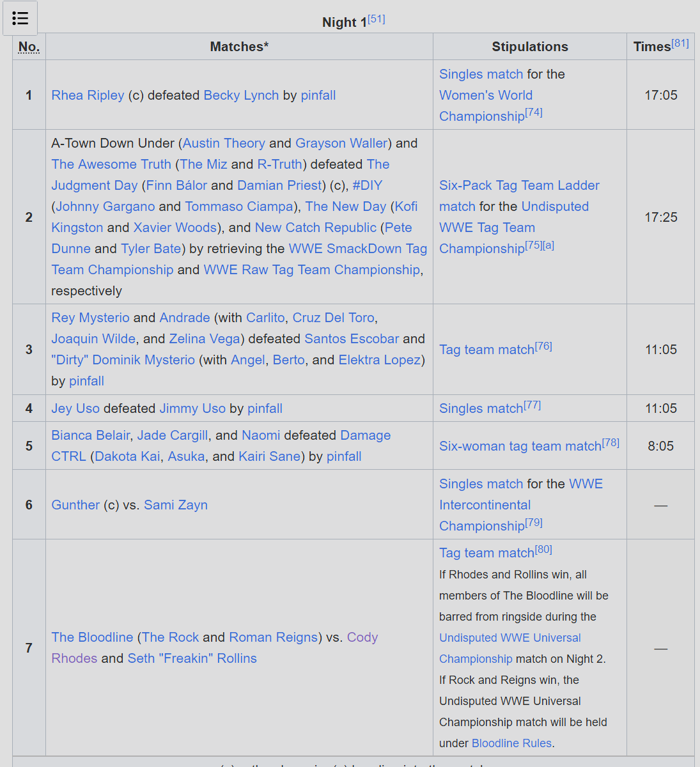Open the Jey Uso link
This screenshot has width=700, height=767.
tap(75, 408)
